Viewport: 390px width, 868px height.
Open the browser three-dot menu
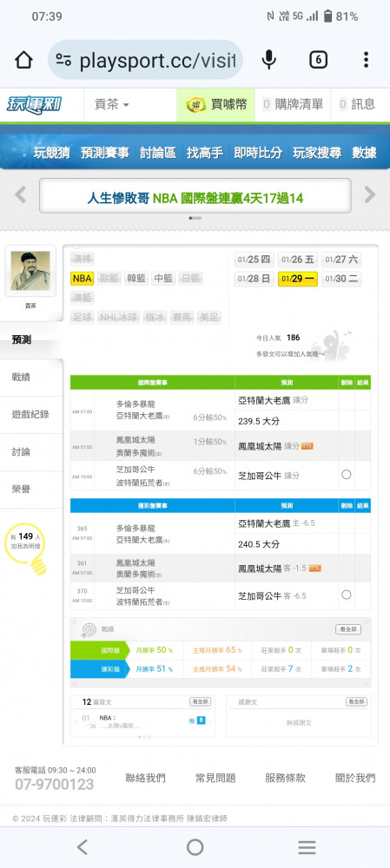[367, 59]
